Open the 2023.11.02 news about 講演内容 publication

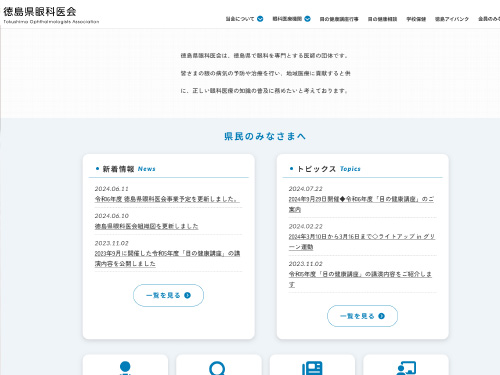point(167,259)
